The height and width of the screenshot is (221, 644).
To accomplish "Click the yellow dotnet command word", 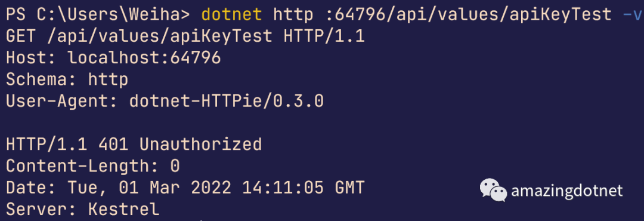I will (x=231, y=15).
